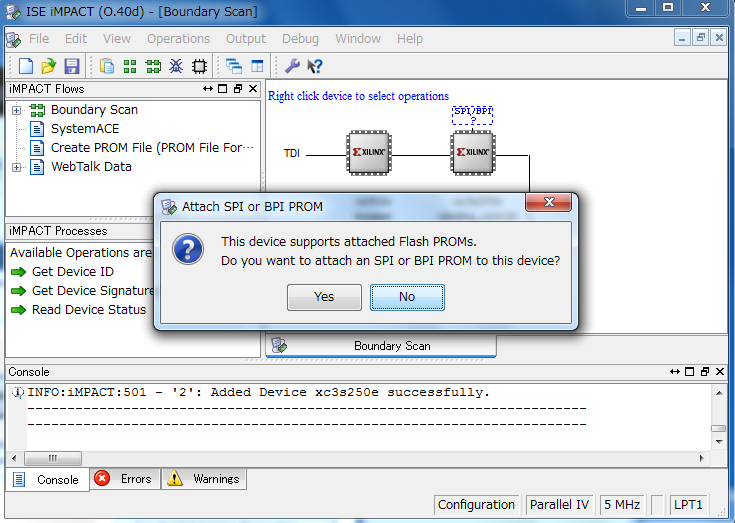Click the Configuration status bar entry
735x523 pixels.
pyautogui.click(x=476, y=505)
